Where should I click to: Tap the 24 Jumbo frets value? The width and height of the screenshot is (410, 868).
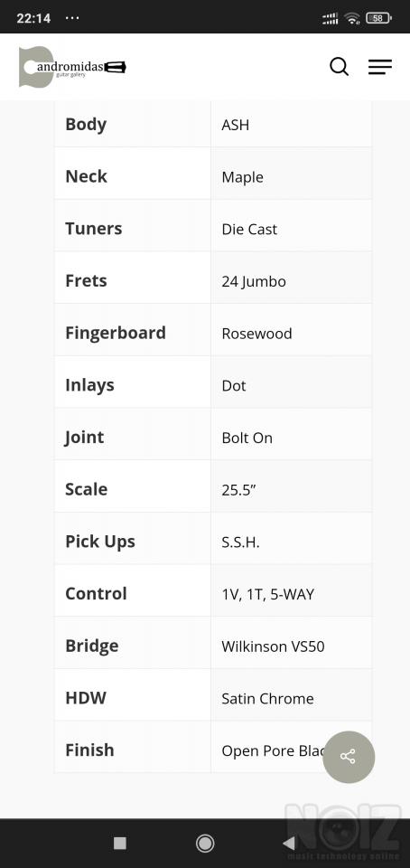pos(254,282)
